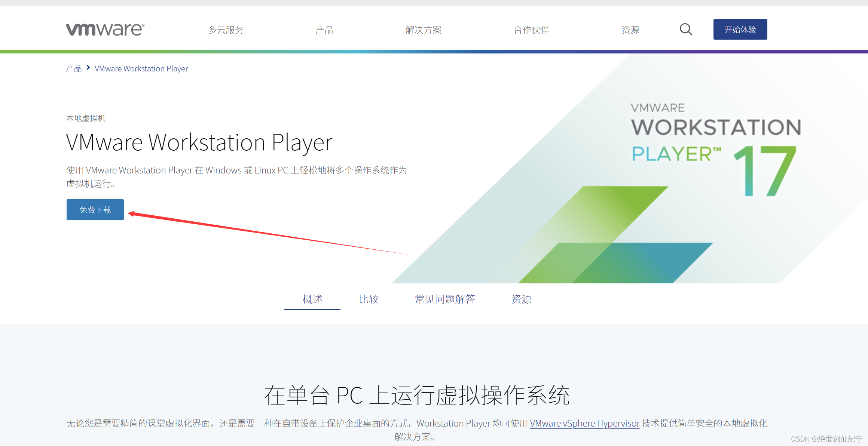868x446 pixels.
Task: Open the VMware vSphere Hypervisor link
Action: pyautogui.click(x=585, y=423)
